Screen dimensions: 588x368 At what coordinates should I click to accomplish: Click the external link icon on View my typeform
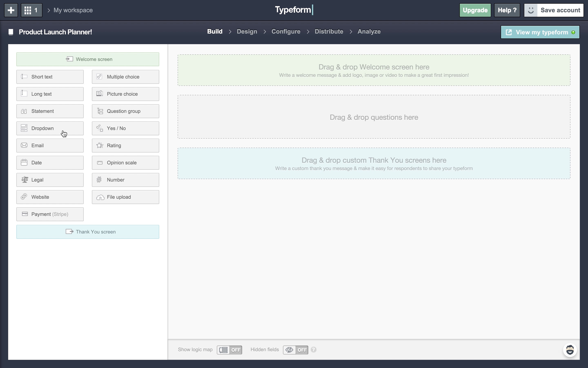[x=509, y=32]
